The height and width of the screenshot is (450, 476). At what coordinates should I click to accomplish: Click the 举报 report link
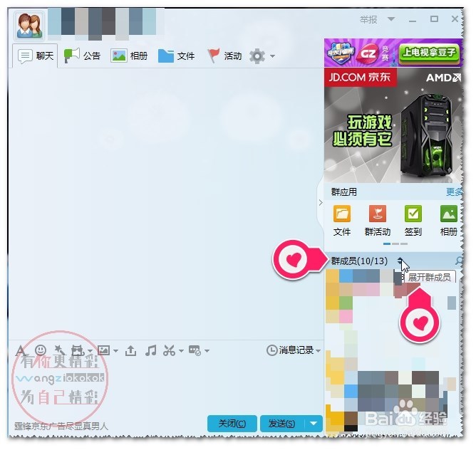pyautogui.click(x=368, y=20)
